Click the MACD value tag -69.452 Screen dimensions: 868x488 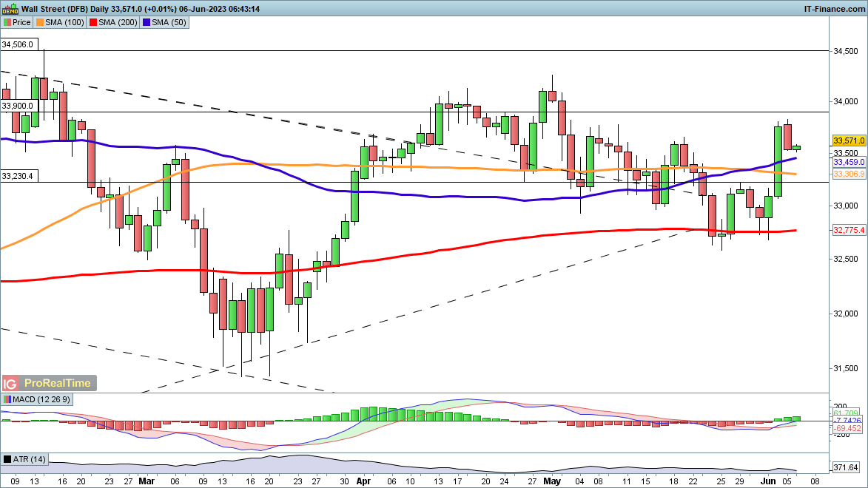[x=847, y=429]
